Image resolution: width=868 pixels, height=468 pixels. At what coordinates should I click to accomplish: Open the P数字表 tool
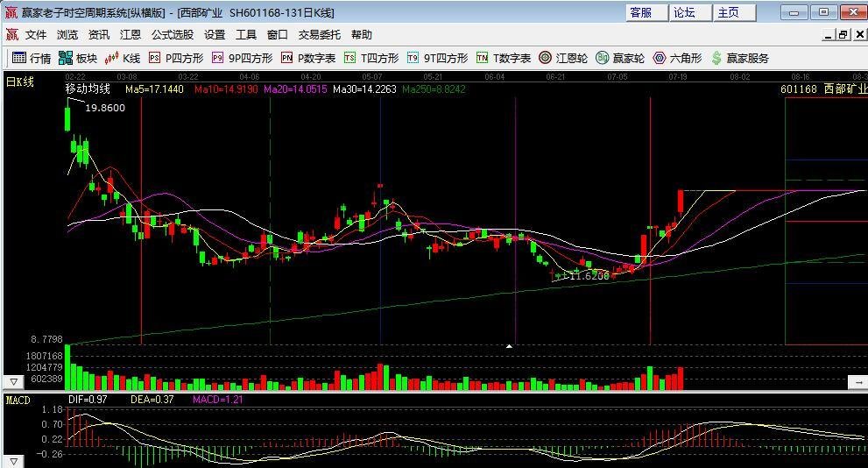pos(308,58)
